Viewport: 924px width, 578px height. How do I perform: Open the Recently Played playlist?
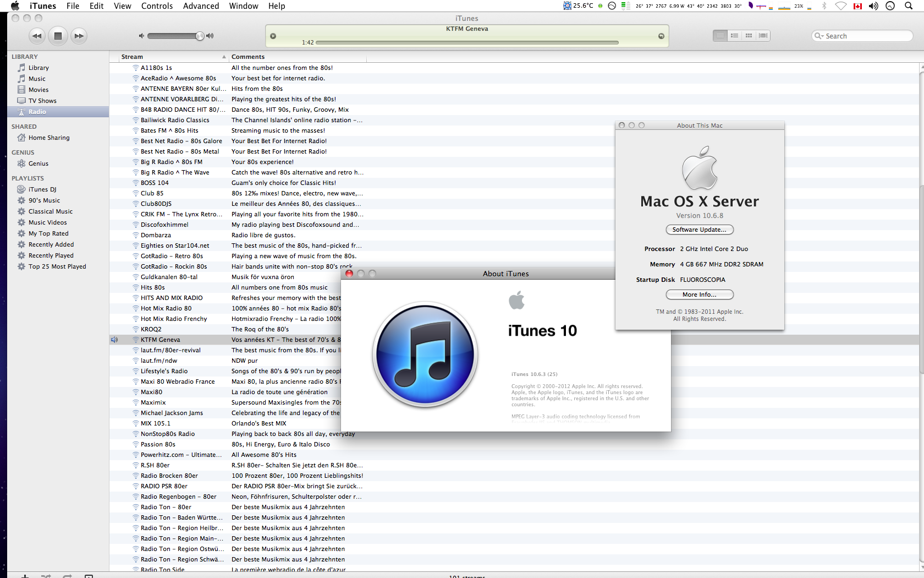(x=58, y=255)
